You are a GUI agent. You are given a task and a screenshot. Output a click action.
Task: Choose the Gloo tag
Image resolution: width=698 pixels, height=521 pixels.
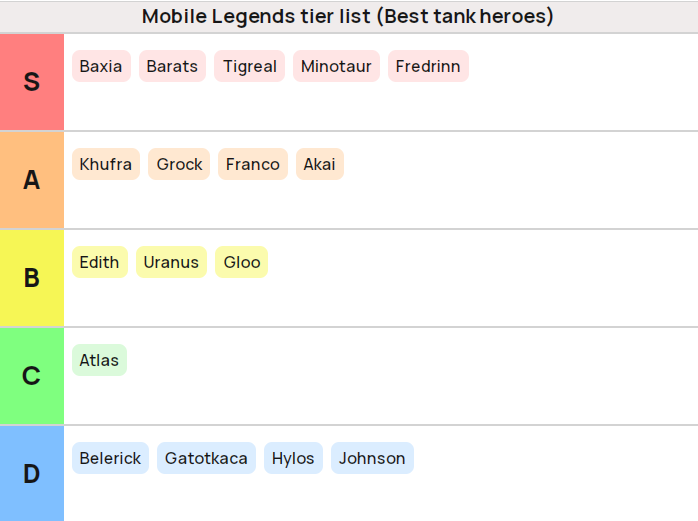pyautogui.click(x=241, y=262)
